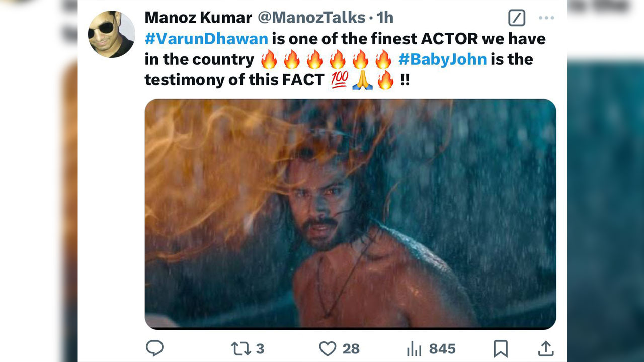Click the 1h timestamp to open the tweet
This screenshot has height=362, width=644.
(385, 17)
